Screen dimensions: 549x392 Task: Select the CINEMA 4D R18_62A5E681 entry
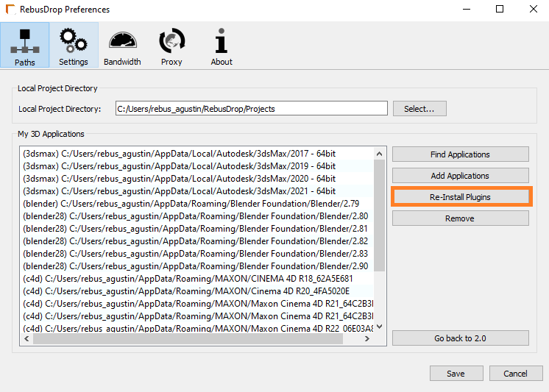(197, 279)
